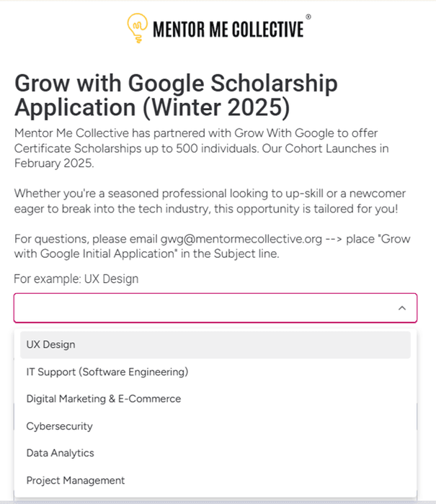Click the Grow with Google Scholarship Application heading
436x504 pixels.
[176, 95]
